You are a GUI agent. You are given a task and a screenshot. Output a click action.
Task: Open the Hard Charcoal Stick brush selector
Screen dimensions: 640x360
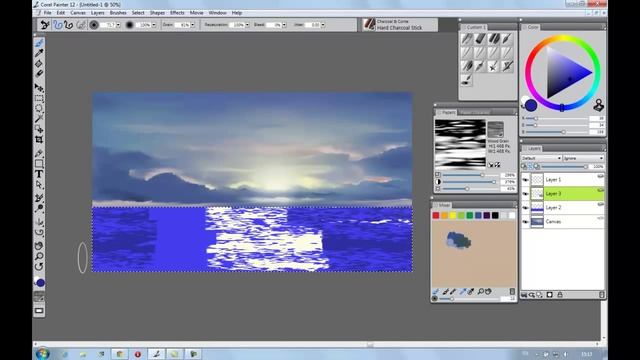(400, 24)
